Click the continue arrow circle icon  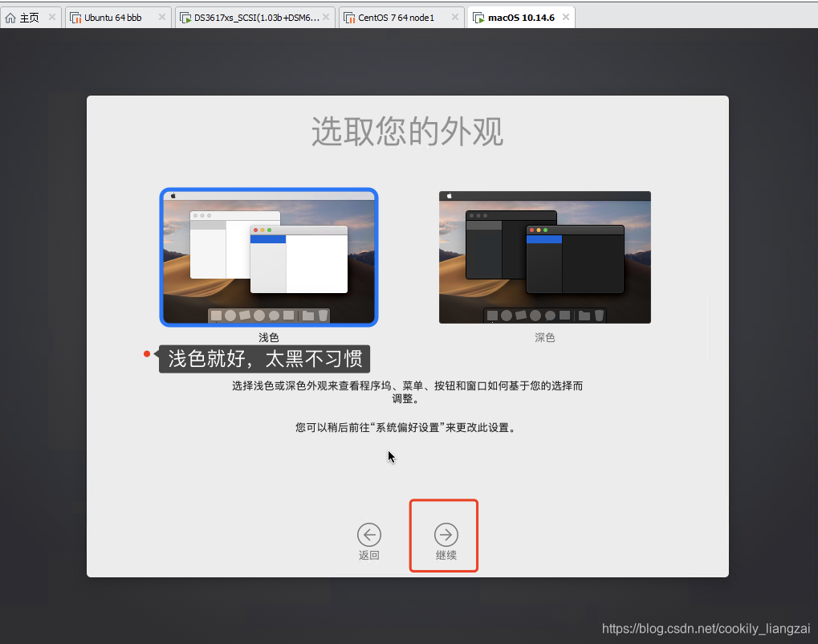pyautogui.click(x=446, y=535)
